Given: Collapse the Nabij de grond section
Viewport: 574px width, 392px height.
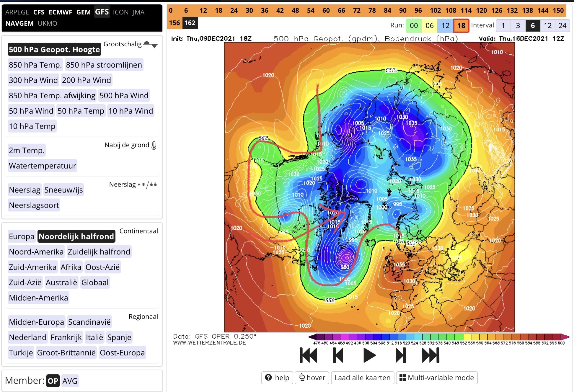Looking at the screenshot, I should point(130,145).
